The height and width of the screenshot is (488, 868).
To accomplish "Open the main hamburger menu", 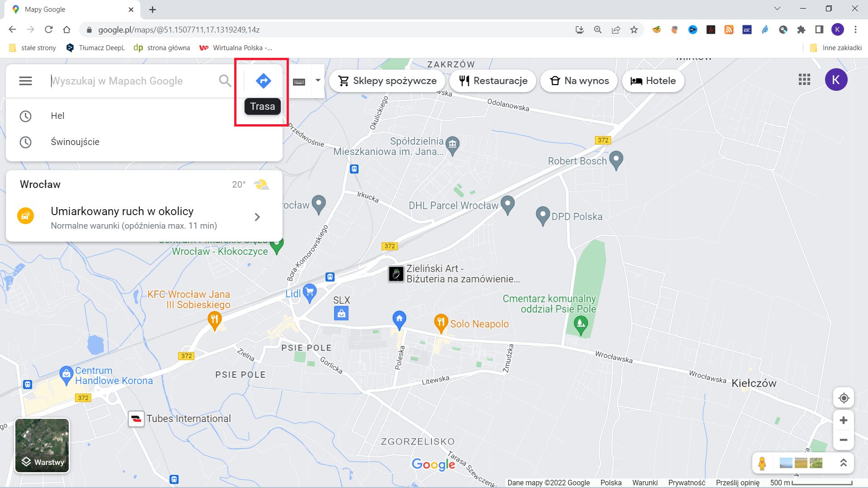I will click(x=25, y=80).
